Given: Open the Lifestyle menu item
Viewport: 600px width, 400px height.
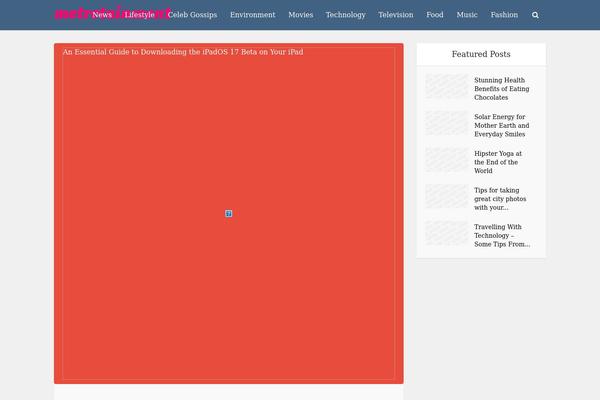Looking at the screenshot, I should 140,15.
